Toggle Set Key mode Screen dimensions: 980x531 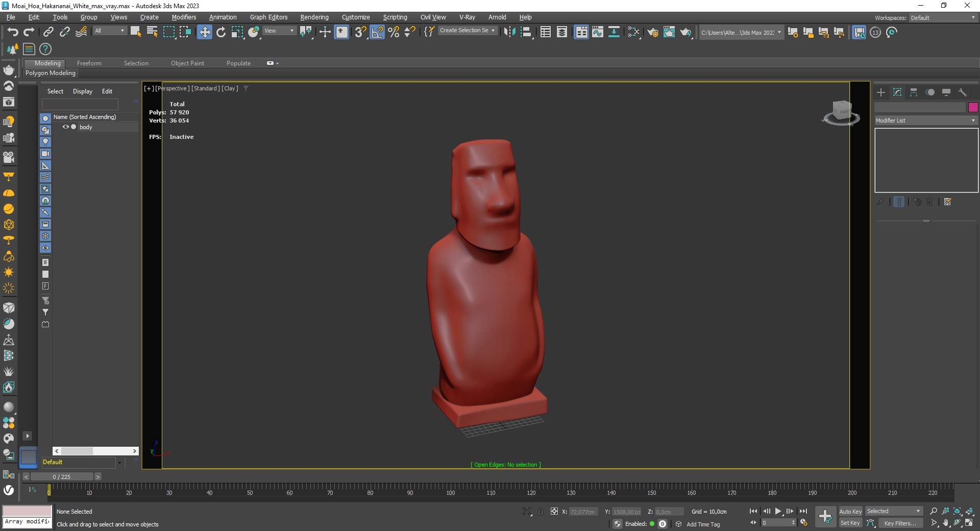[x=850, y=523]
